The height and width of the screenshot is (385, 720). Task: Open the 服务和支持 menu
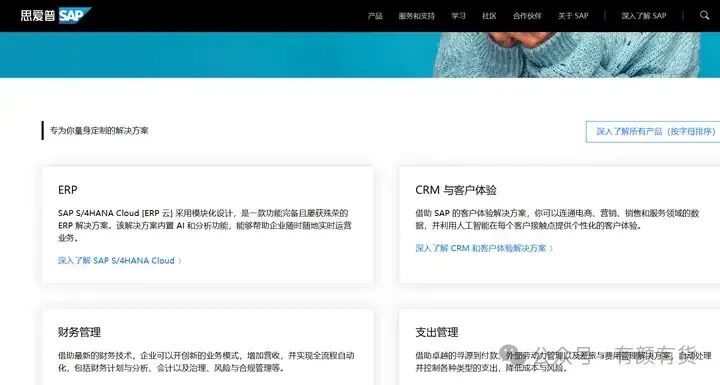tap(416, 16)
